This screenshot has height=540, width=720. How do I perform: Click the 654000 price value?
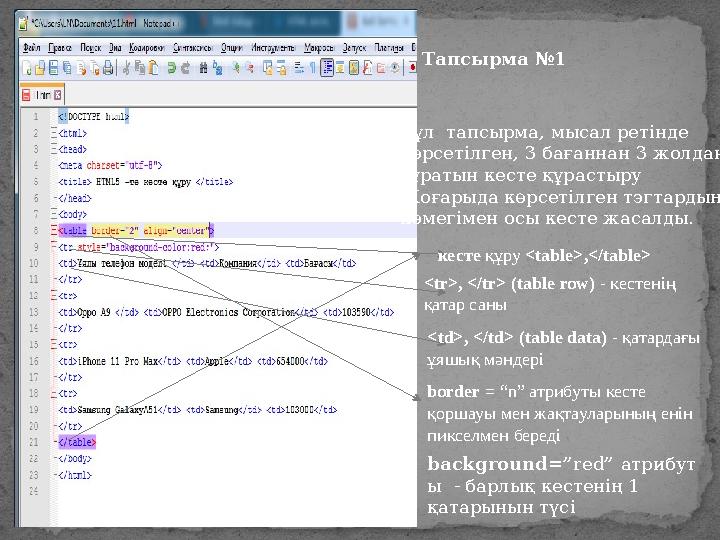tap(290, 361)
